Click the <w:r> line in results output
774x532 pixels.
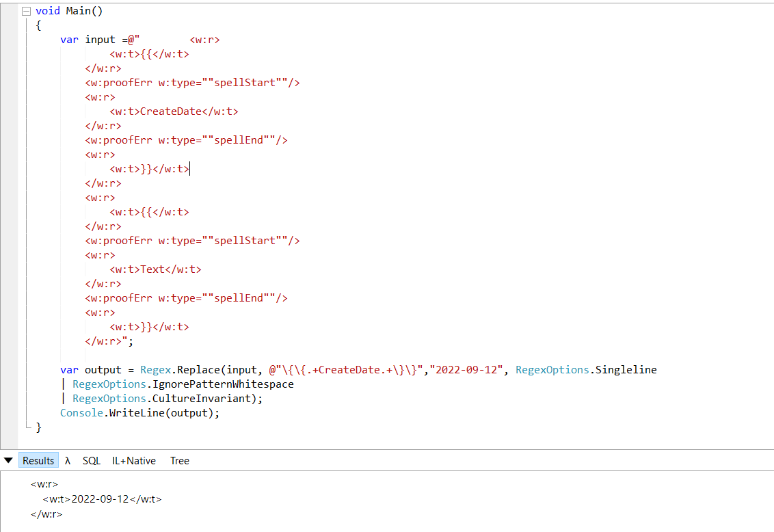pos(44,484)
